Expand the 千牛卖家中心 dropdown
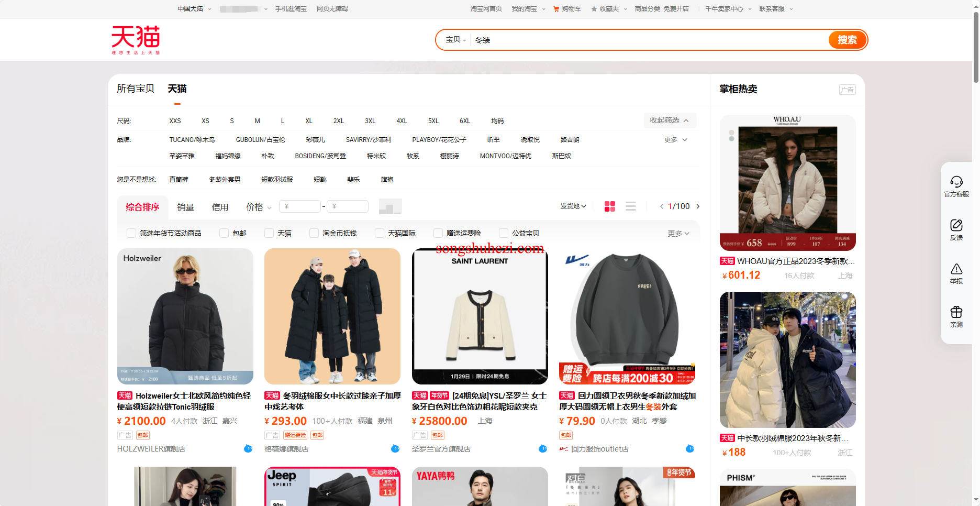 (x=728, y=9)
